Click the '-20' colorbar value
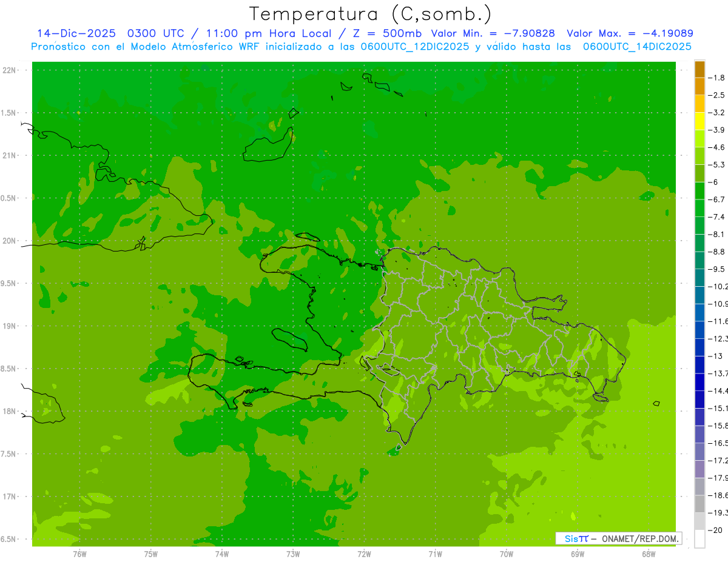The image size is (728, 562). coord(715,530)
